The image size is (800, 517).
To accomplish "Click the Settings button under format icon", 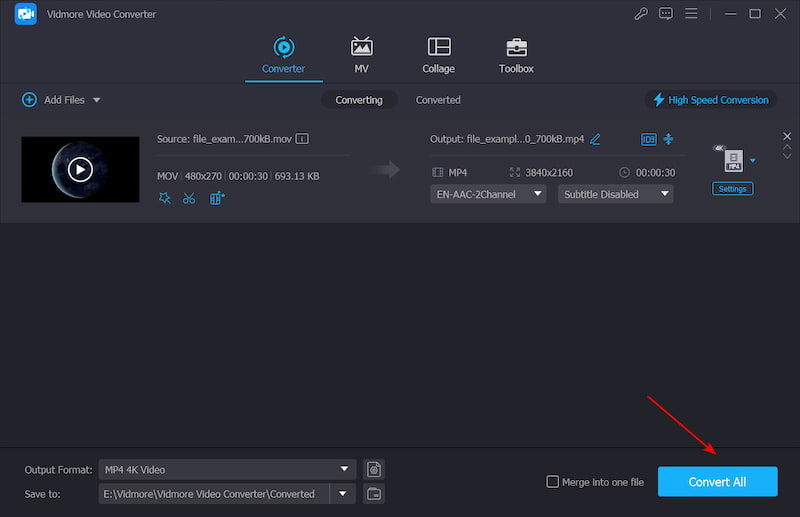I will pyautogui.click(x=732, y=189).
